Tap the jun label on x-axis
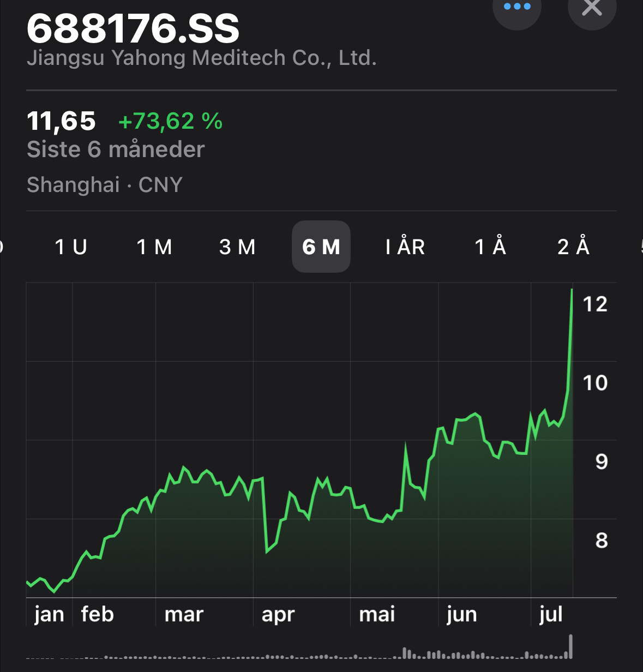This screenshot has width=643, height=672. (462, 614)
